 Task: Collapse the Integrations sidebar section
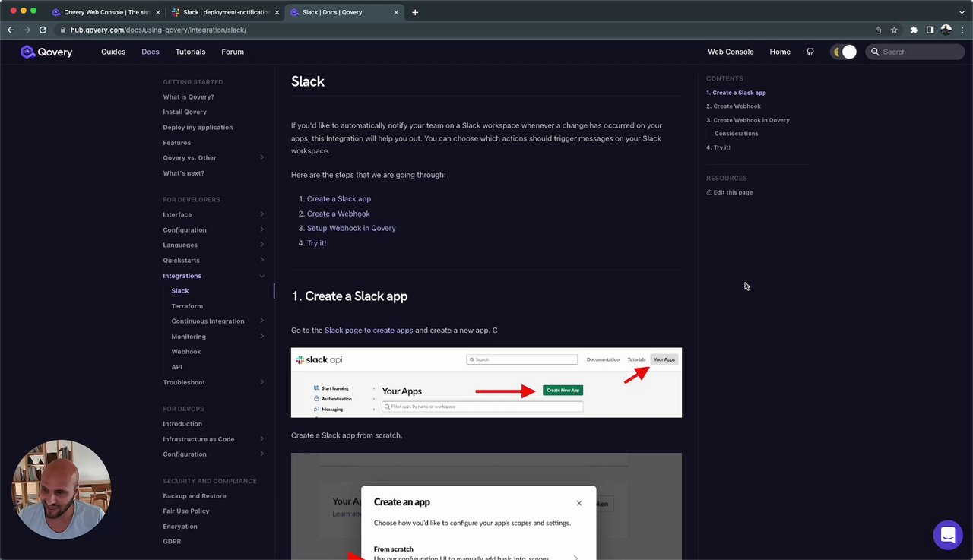[262, 276]
